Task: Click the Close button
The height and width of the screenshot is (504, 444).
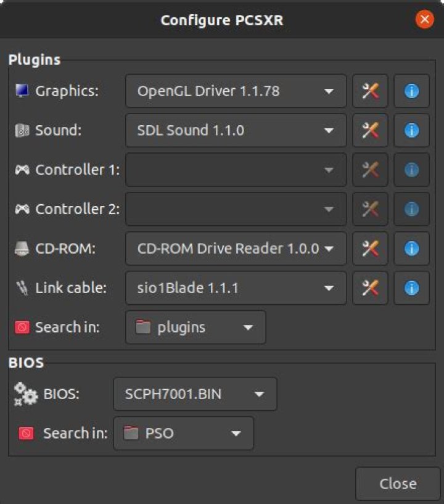Action: pos(398,484)
